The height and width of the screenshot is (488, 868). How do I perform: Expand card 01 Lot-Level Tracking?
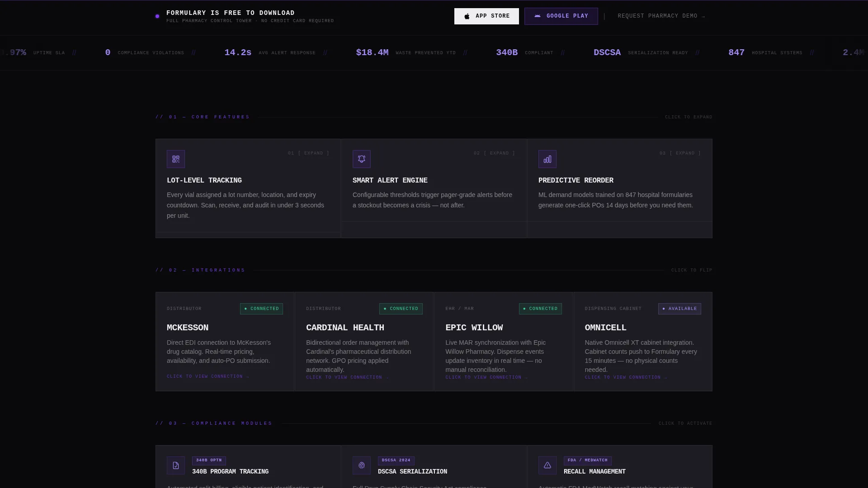(x=309, y=153)
